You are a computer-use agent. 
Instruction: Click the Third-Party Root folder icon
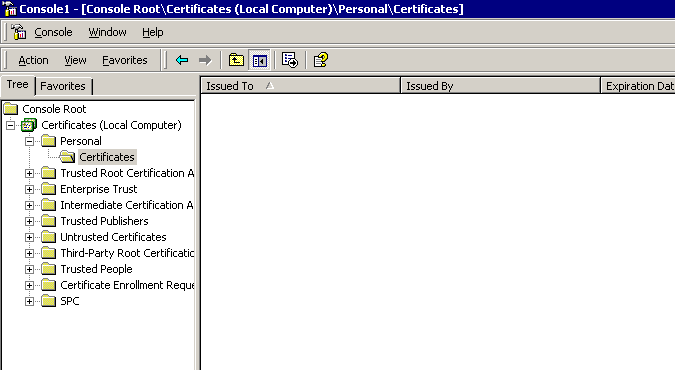click(48, 253)
